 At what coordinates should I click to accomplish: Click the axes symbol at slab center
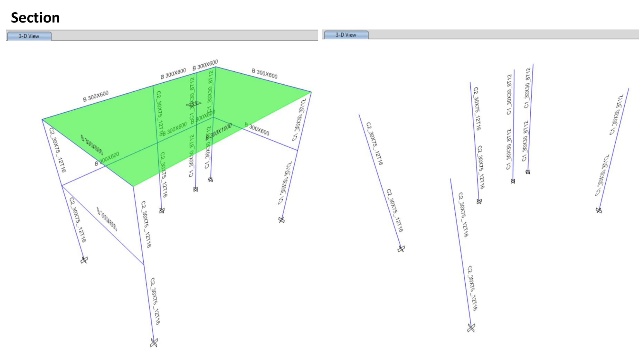pos(193,104)
